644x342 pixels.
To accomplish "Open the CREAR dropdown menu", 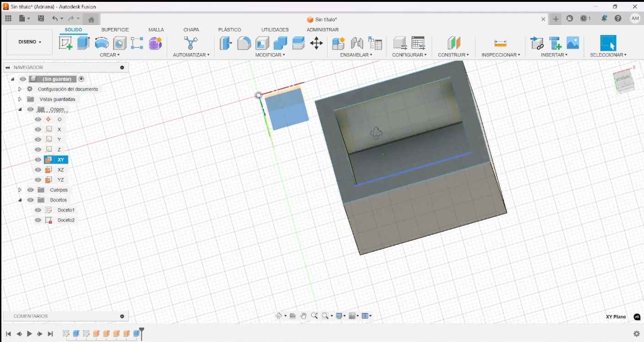I will 109,55.
